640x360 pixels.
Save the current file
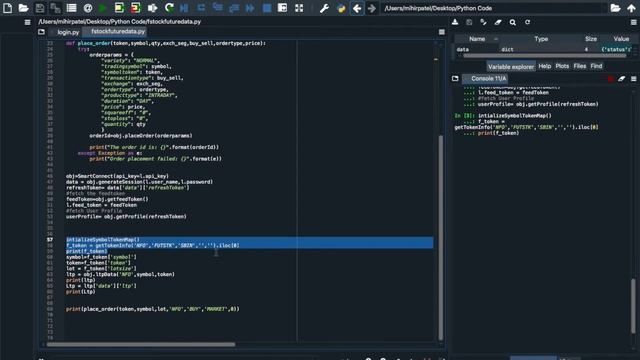pyautogui.click(x=40, y=8)
